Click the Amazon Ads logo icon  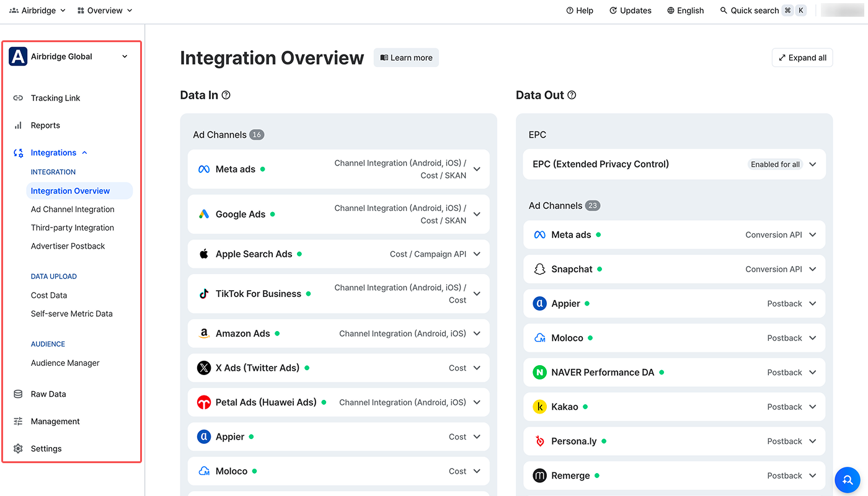coord(204,334)
